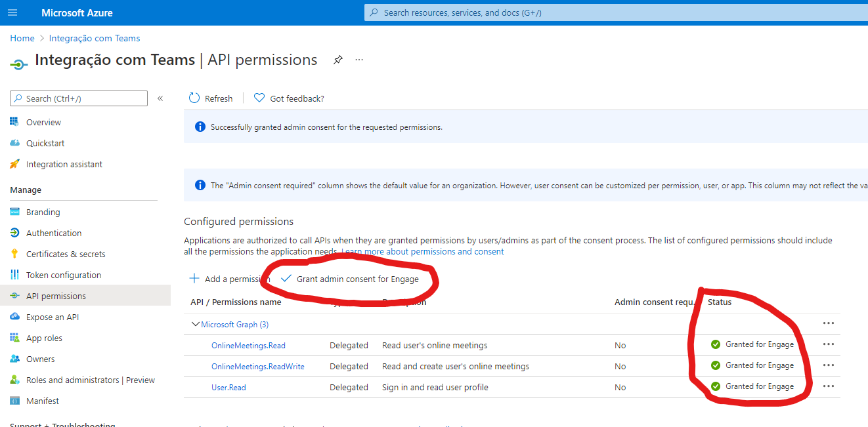Viewport: 868px width, 427px height.
Task: Open Token configuration page
Action: point(64,275)
